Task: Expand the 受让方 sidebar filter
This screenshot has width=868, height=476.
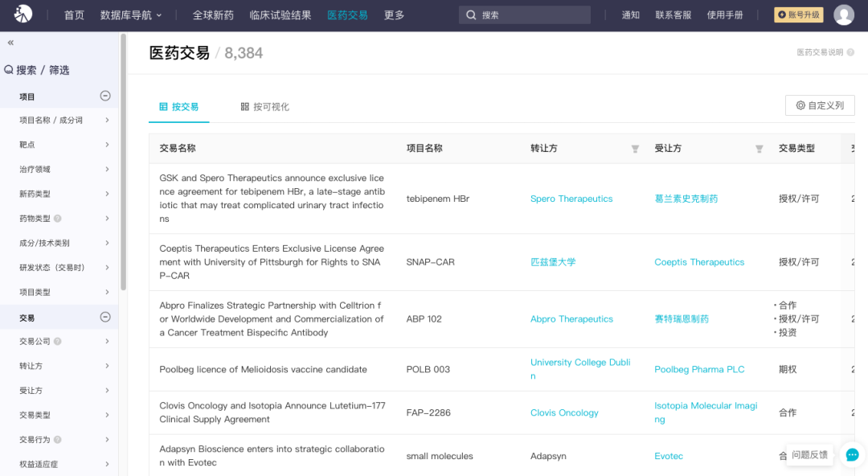Action: click(107, 391)
